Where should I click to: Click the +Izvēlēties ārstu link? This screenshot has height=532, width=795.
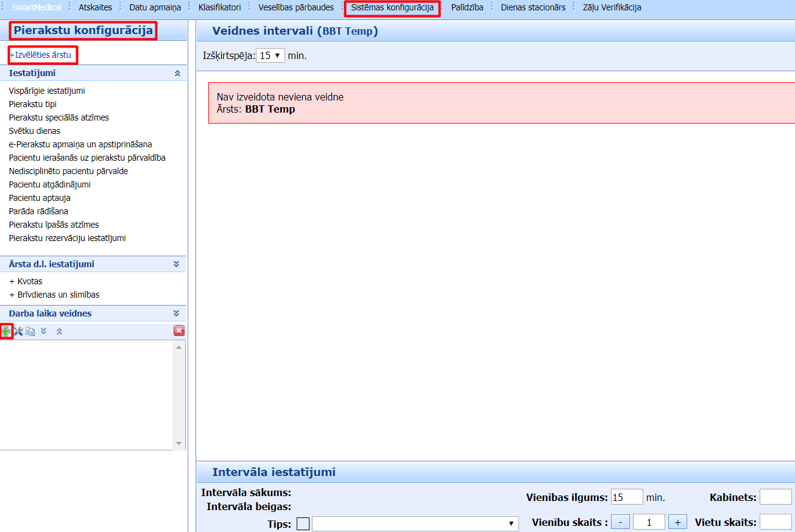tap(41, 55)
